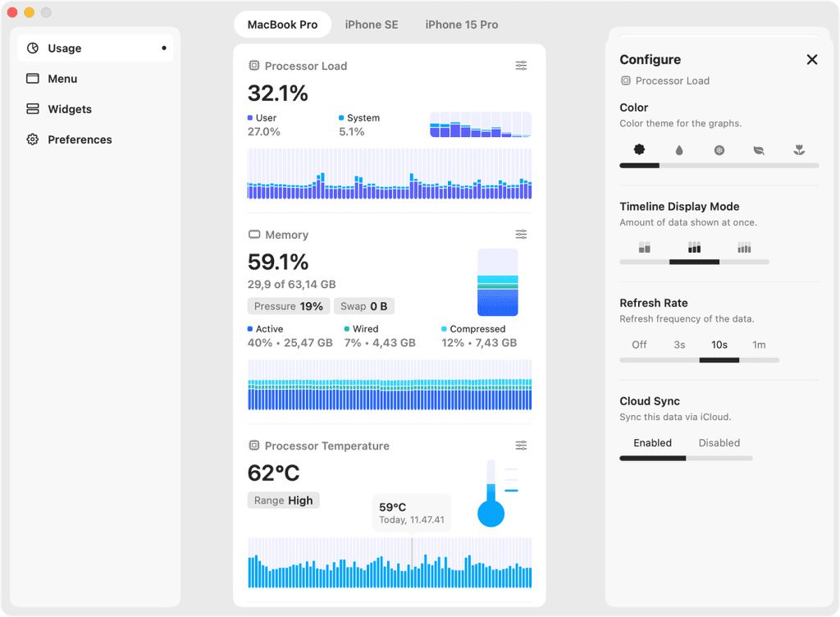Select four-bar dense timeline display mode
Viewport: 840px width, 617px height.
pos(744,247)
